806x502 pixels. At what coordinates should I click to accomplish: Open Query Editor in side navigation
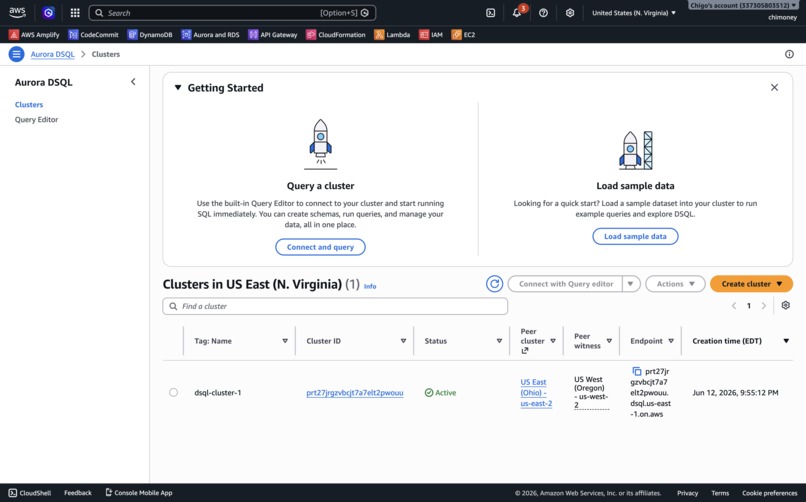(x=36, y=119)
